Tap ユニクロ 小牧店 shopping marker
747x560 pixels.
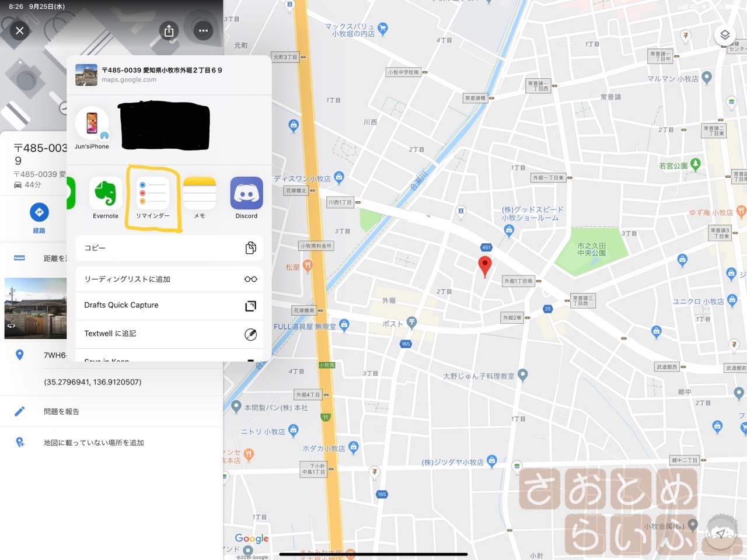pyautogui.click(x=732, y=301)
